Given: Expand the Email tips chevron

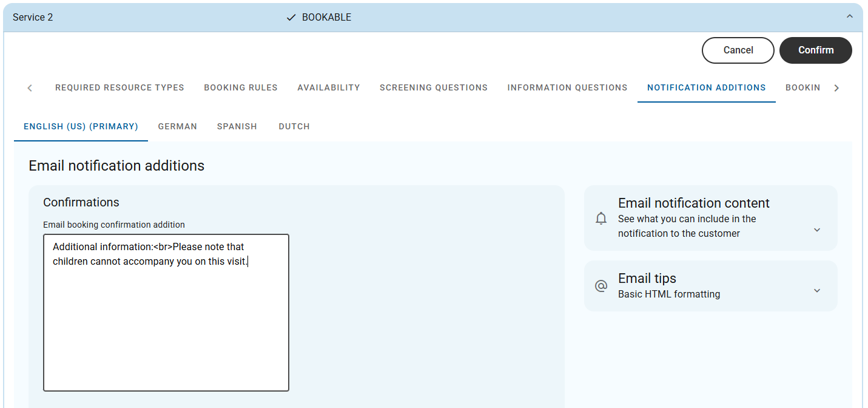Looking at the screenshot, I should coord(816,291).
